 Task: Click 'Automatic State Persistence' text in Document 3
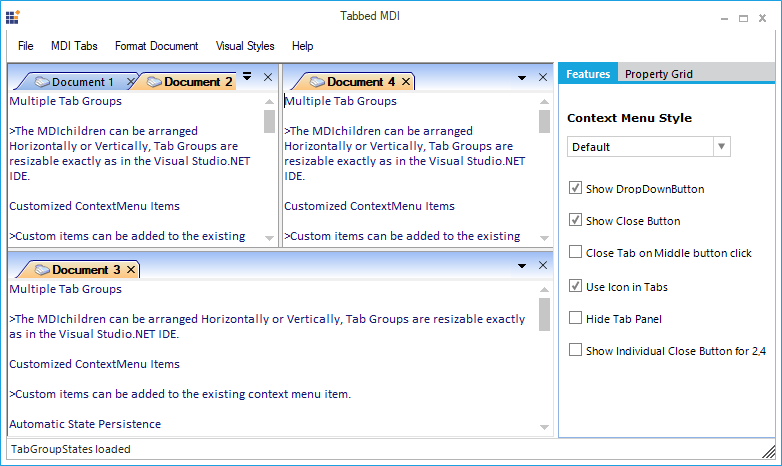tap(85, 424)
